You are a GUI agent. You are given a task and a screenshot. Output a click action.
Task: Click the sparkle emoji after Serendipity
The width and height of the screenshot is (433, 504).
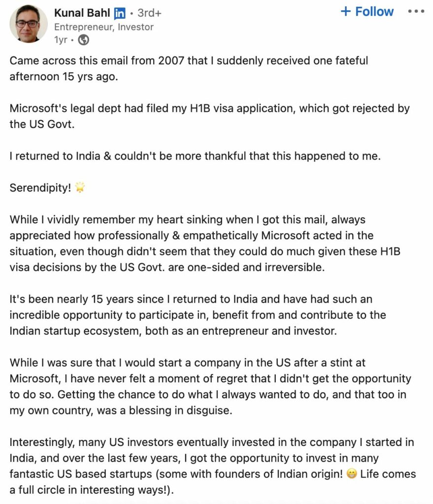(80, 189)
